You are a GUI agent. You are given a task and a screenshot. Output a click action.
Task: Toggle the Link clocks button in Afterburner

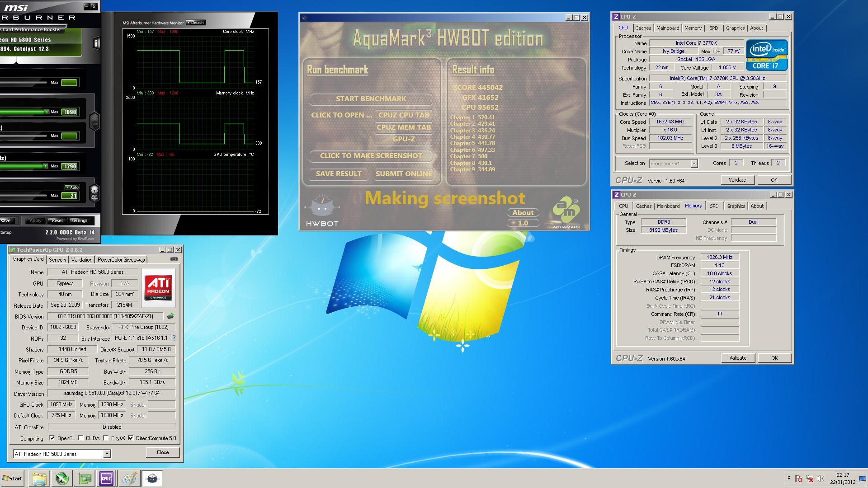pos(94,122)
